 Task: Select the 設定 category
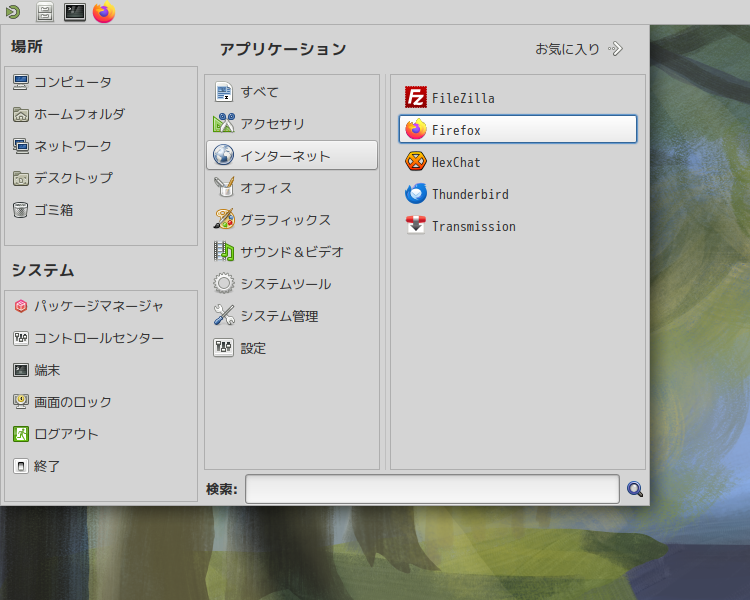tap(292, 348)
